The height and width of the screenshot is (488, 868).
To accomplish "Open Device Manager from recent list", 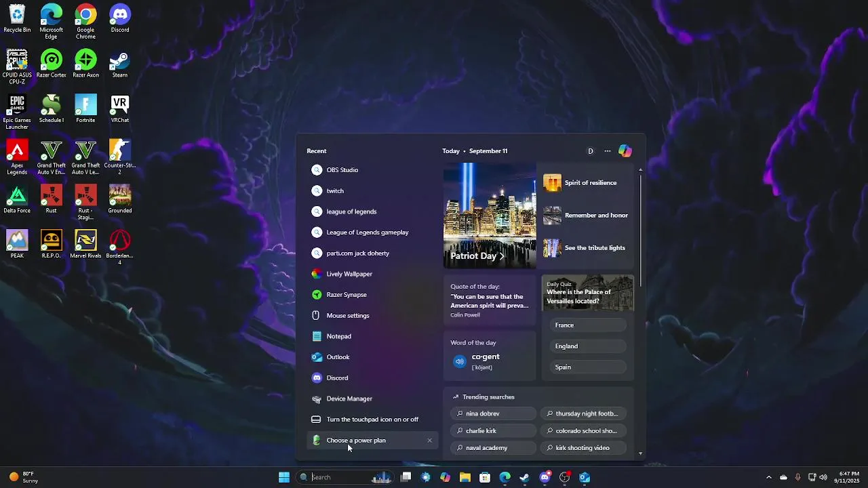I will pos(372,399).
